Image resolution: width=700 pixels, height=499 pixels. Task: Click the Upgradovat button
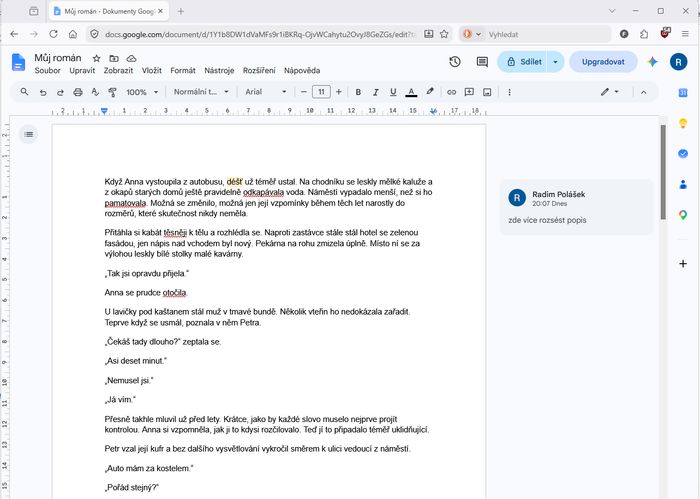click(x=603, y=62)
